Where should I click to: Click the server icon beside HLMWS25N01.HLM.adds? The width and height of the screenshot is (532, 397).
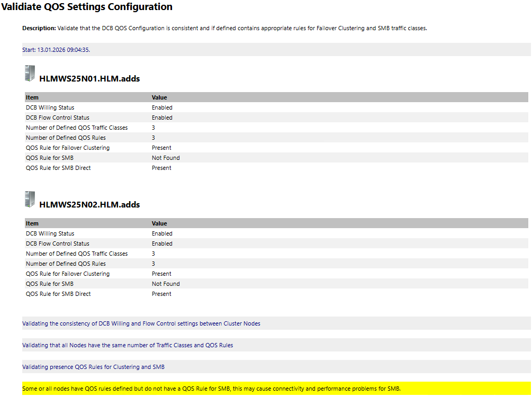pyautogui.click(x=30, y=74)
